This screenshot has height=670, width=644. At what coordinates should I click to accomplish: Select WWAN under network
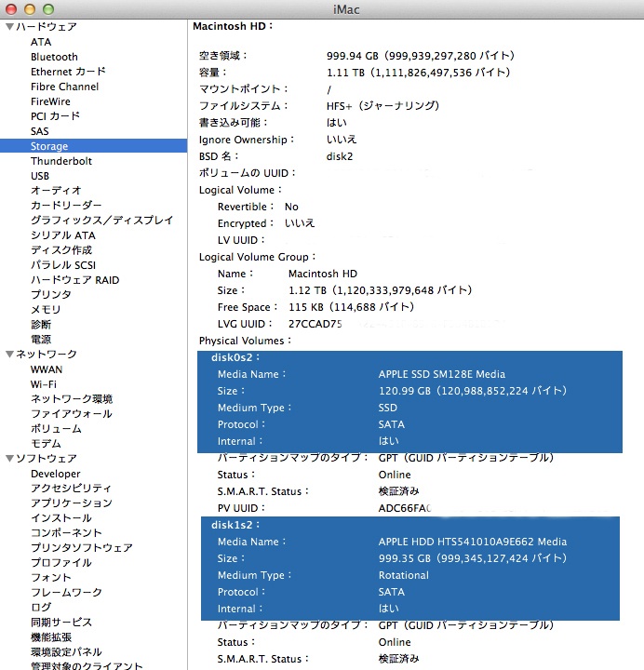tap(47, 369)
